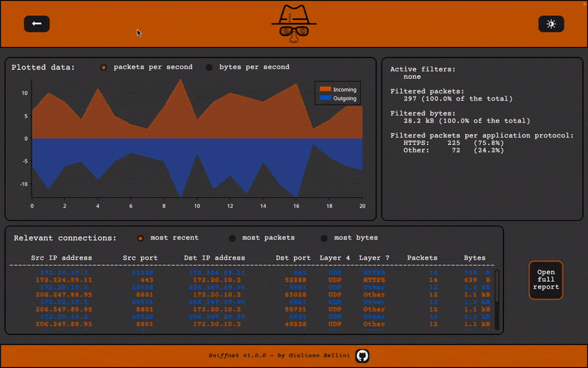The image size is (588, 368).
Task: Click the blue Outgoing legend swatch
Action: pos(325,99)
